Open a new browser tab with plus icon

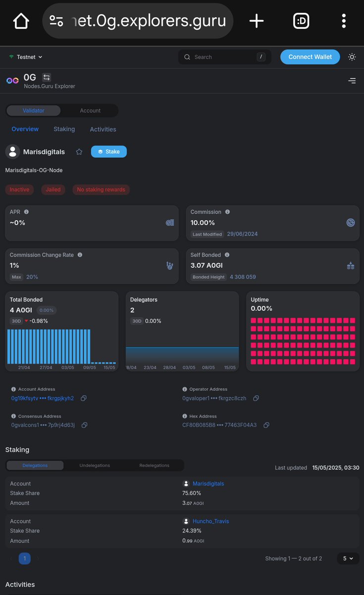point(257,21)
